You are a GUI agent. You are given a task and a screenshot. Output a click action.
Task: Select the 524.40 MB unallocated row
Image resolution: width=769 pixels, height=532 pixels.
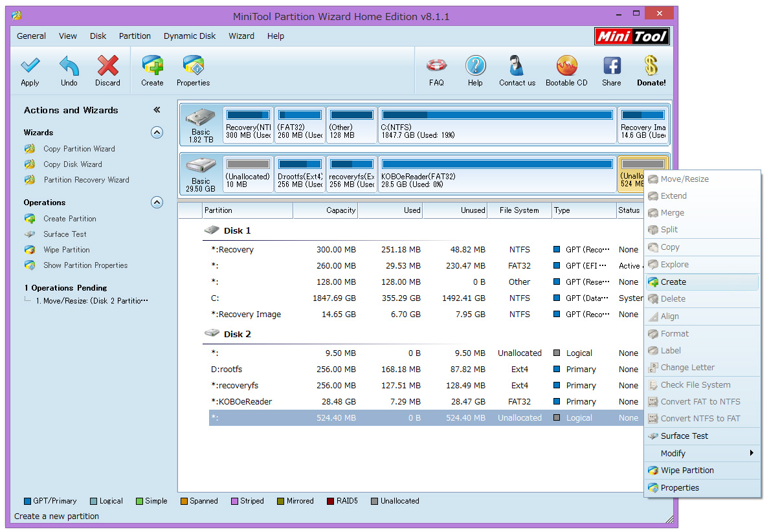426,417
